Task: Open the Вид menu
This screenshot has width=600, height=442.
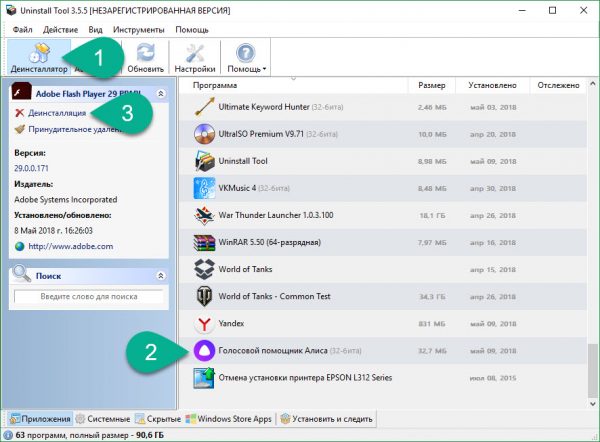Action: 95,29
